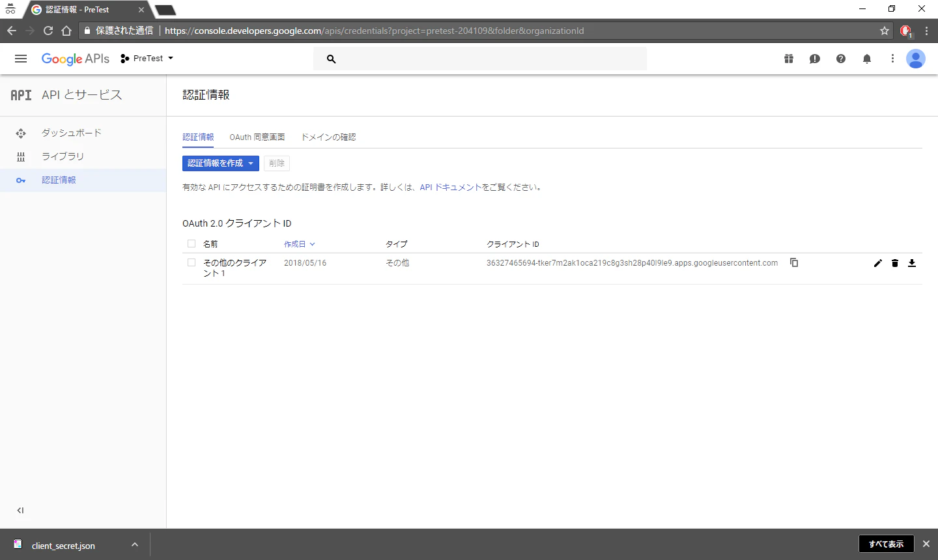Switch to the ドメインの確認 tab
The width and height of the screenshot is (938, 560).
[328, 137]
